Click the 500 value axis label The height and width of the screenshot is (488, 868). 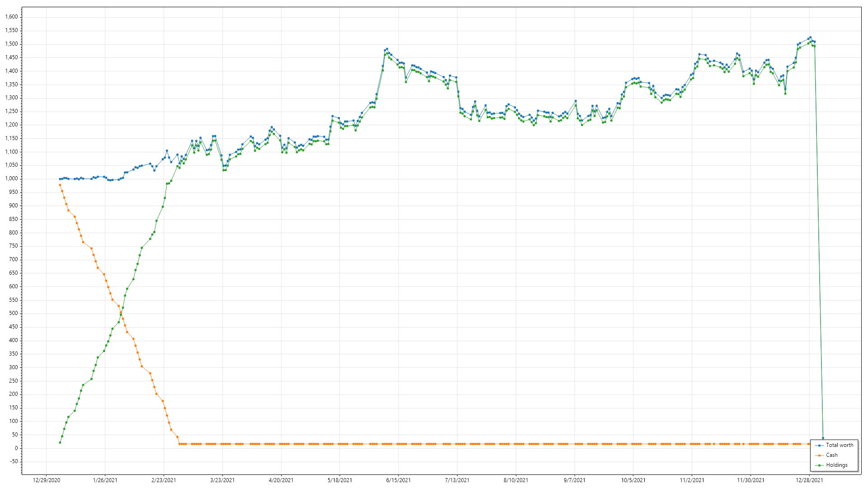point(14,313)
